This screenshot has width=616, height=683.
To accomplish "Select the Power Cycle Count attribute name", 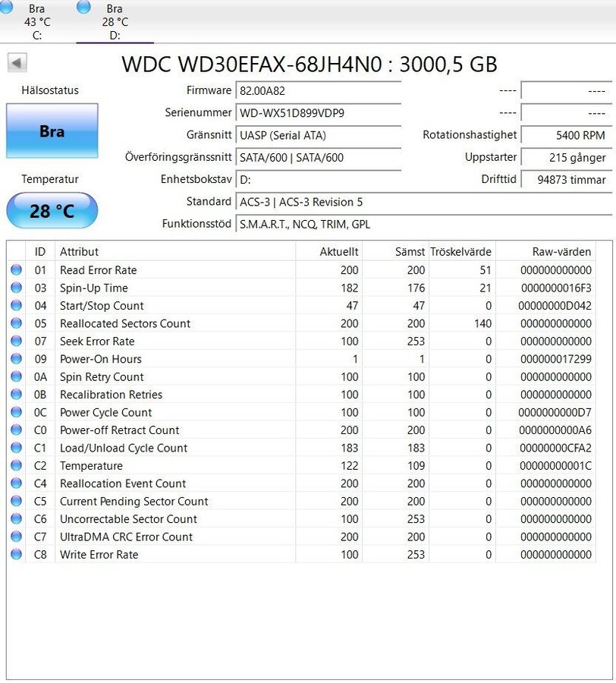I will click(105, 413).
